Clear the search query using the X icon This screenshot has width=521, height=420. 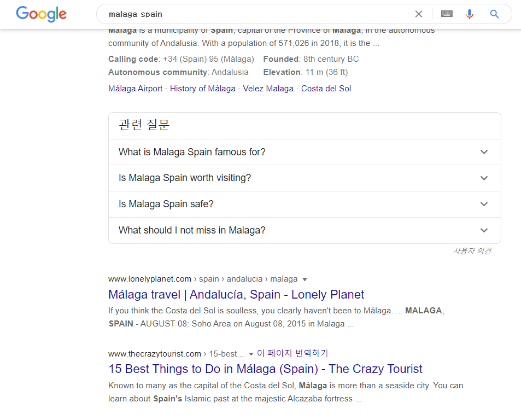coord(418,14)
